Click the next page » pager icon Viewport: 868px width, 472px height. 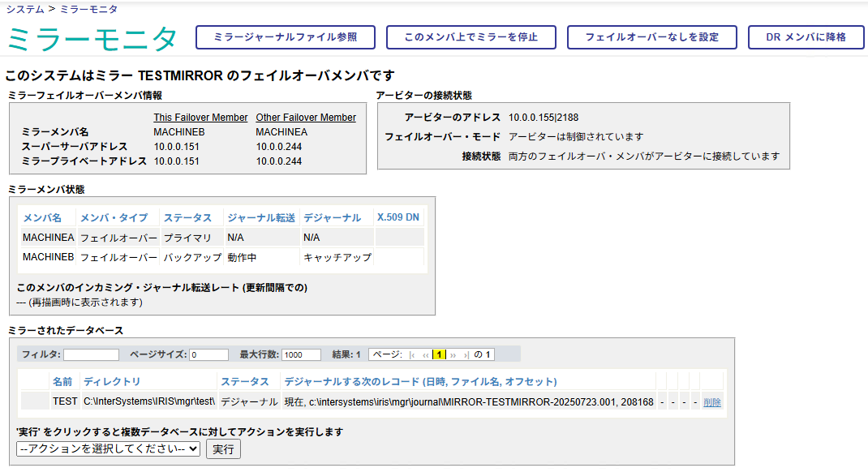coord(453,354)
